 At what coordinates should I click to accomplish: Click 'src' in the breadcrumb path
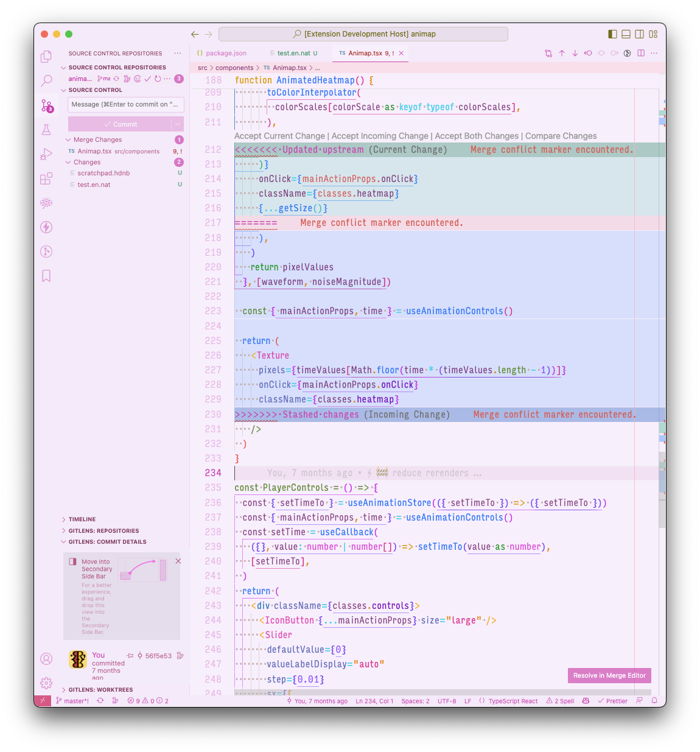(x=203, y=68)
